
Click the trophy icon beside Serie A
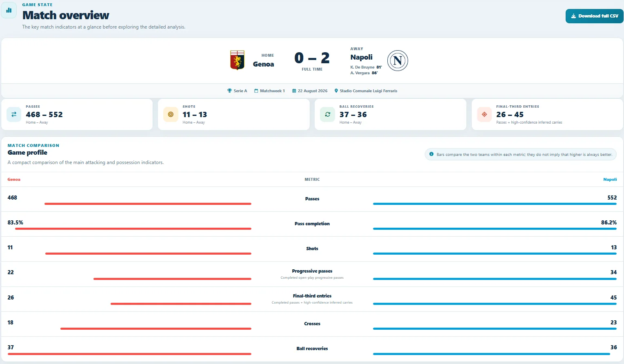(x=229, y=91)
